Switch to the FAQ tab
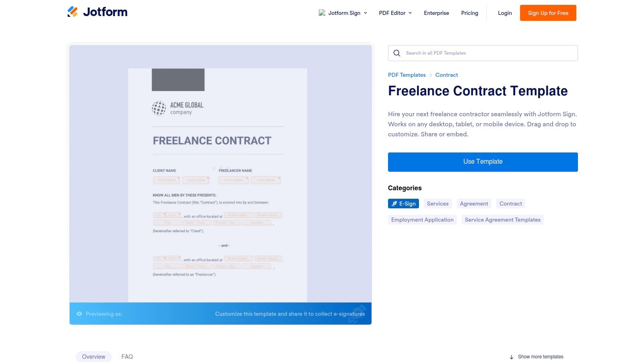This screenshot has width=644, height=362. pyautogui.click(x=127, y=356)
